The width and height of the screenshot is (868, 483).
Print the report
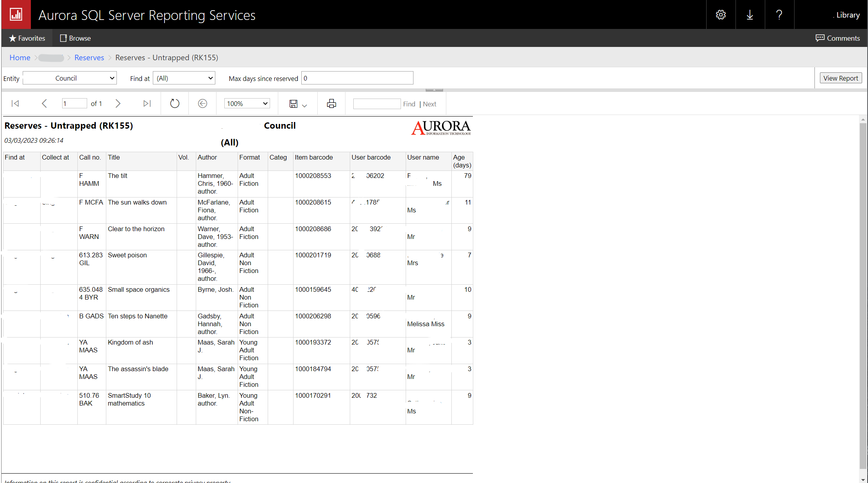[x=331, y=104]
